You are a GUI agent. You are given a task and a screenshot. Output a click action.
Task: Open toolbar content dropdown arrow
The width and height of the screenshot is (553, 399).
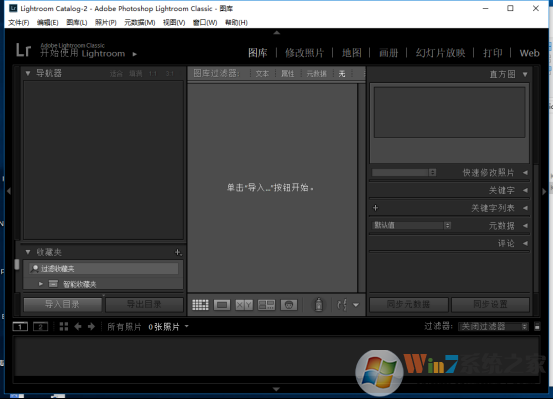pyautogui.click(x=356, y=305)
